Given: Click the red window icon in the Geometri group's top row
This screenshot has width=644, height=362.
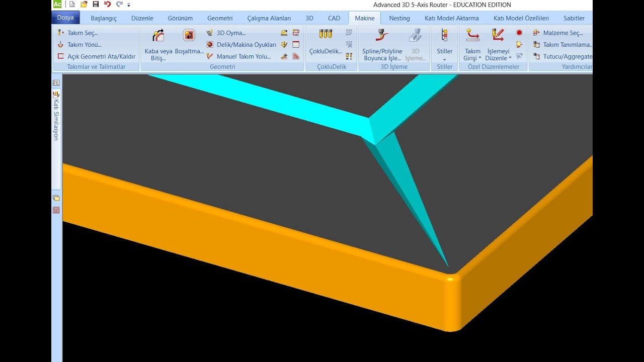Looking at the screenshot, I should tap(296, 33).
